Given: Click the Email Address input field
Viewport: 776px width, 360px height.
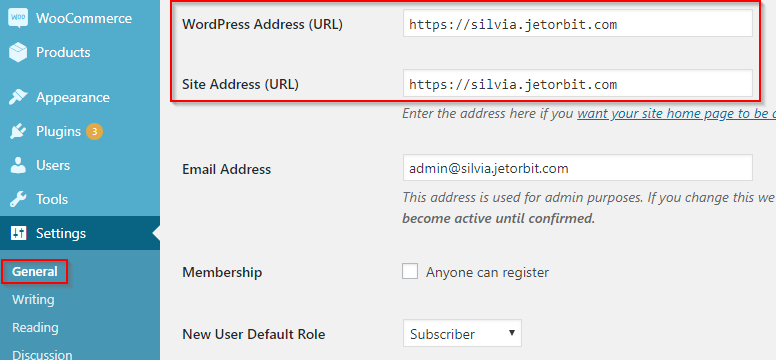Looking at the screenshot, I should [x=578, y=168].
